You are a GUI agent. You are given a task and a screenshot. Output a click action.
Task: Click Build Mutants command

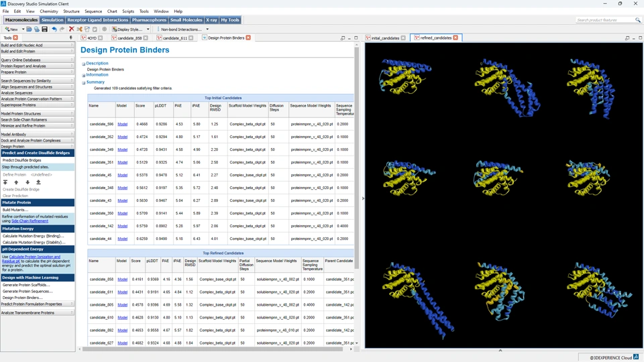tap(15, 210)
